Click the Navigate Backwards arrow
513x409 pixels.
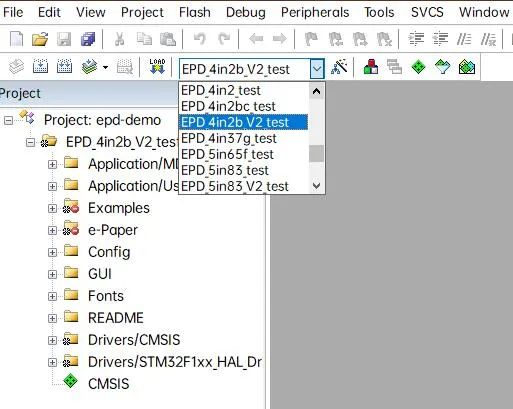tap(256, 39)
